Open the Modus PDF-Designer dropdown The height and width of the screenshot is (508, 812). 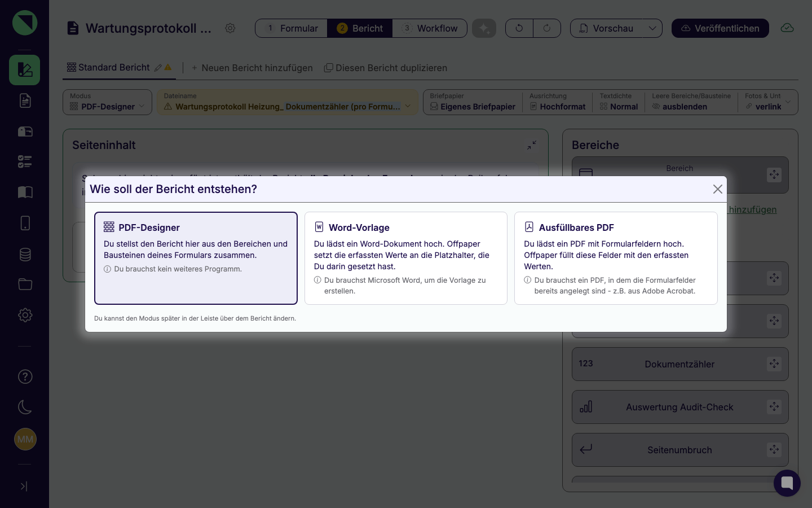pos(107,102)
